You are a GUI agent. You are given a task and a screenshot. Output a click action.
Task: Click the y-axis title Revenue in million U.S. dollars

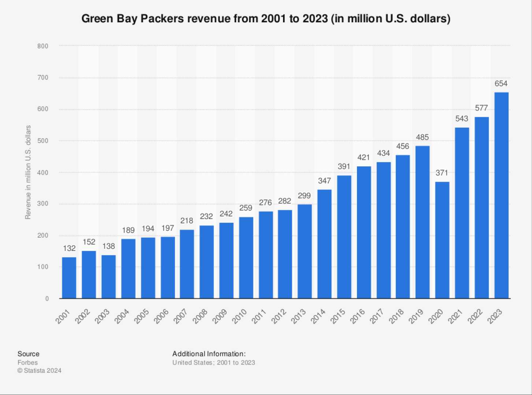click(x=28, y=172)
